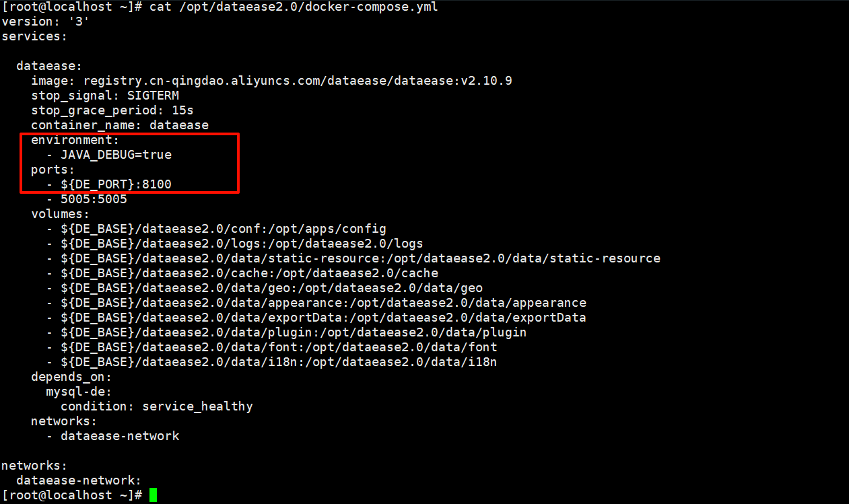Click the data/font volume mapping line
849x504 pixels.
(x=278, y=347)
